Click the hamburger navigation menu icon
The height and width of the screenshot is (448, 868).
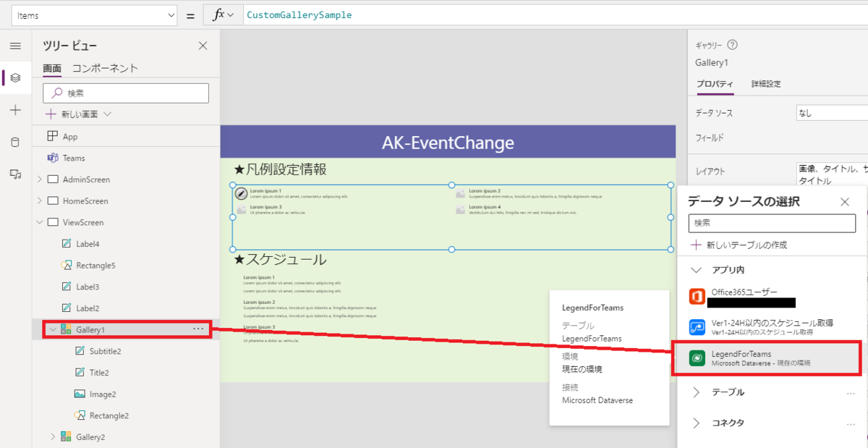pos(15,46)
